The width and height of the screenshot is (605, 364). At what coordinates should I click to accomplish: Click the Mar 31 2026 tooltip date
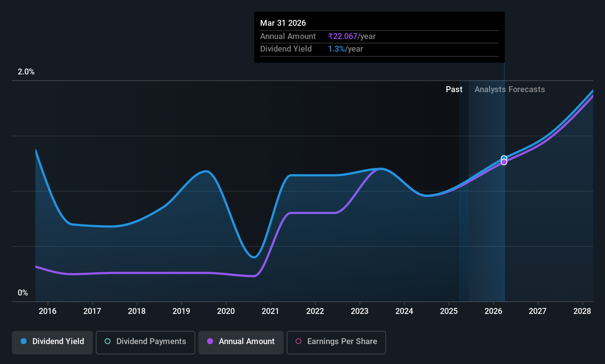pos(283,23)
